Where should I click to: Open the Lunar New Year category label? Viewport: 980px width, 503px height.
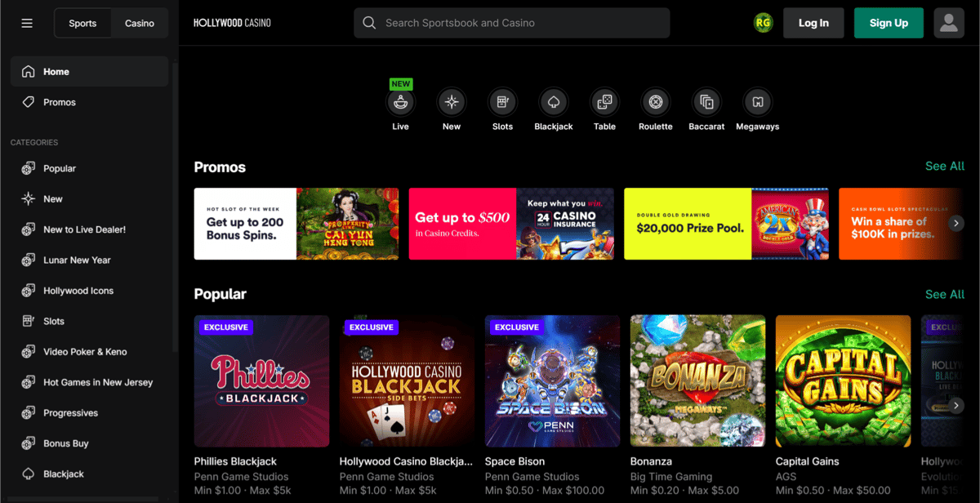tap(77, 260)
